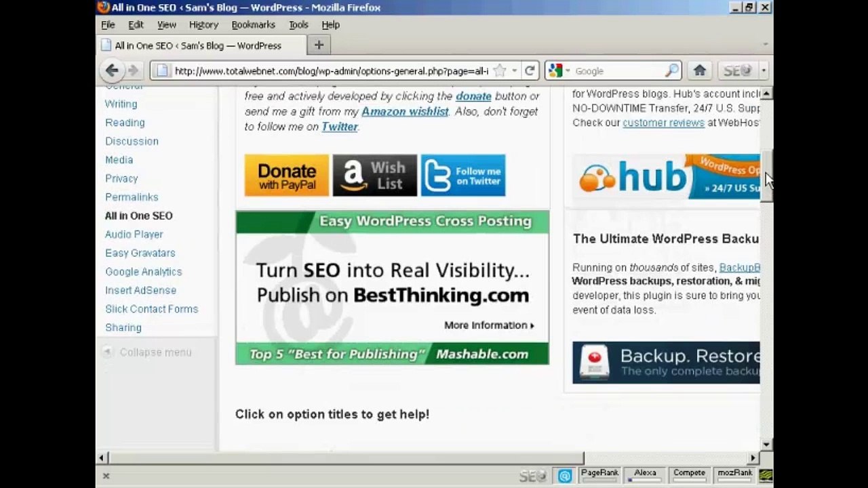Open a new tab with plus button
The image size is (868, 488).
point(319,45)
